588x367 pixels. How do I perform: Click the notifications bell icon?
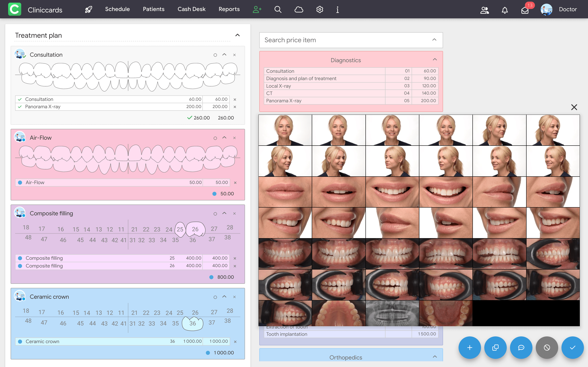pyautogui.click(x=505, y=10)
